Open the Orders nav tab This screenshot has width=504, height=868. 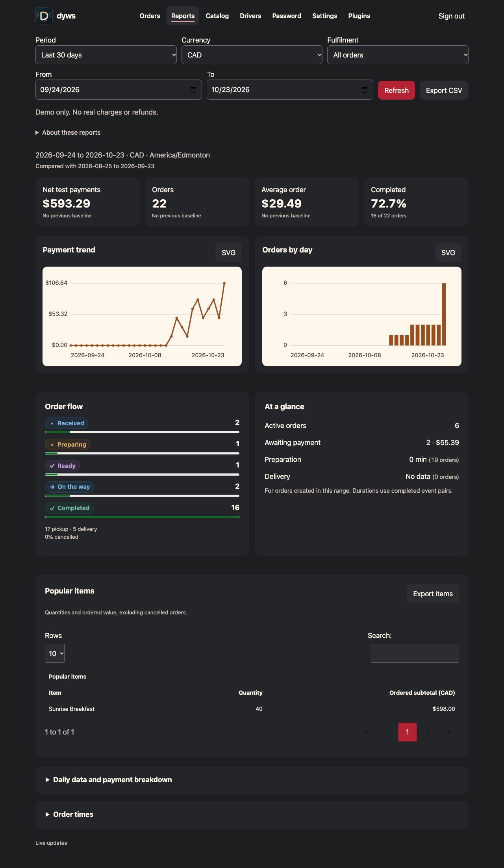(150, 16)
